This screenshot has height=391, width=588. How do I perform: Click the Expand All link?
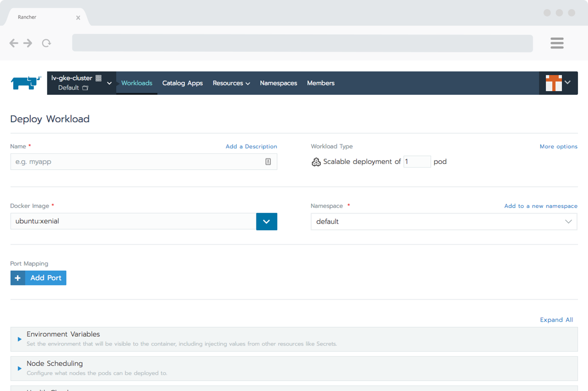(557, 320)
